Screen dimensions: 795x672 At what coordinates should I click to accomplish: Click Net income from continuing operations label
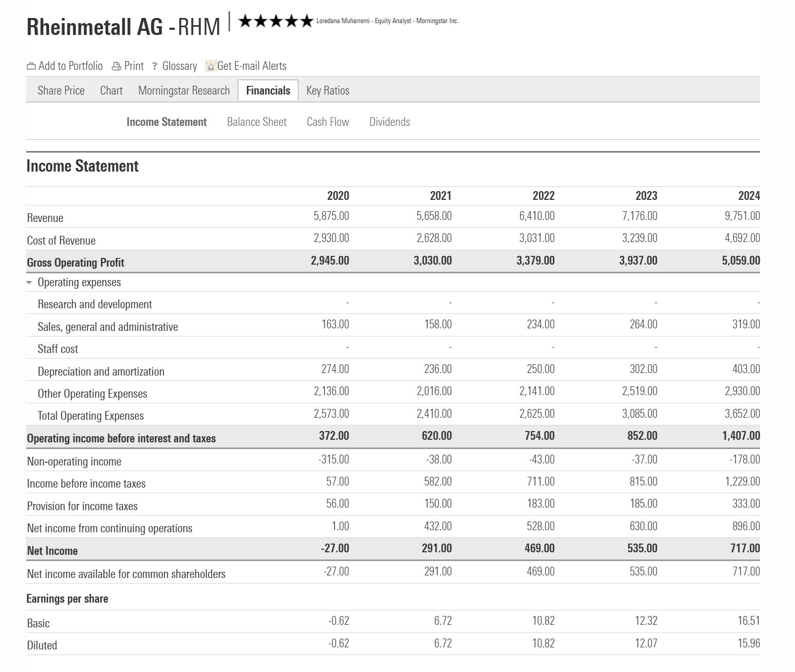click(x=109, y=528)
